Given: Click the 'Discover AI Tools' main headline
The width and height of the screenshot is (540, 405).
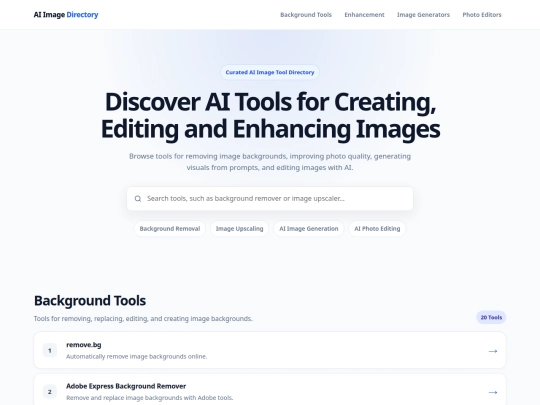Looking at the screenshot, I should point(270,115).
